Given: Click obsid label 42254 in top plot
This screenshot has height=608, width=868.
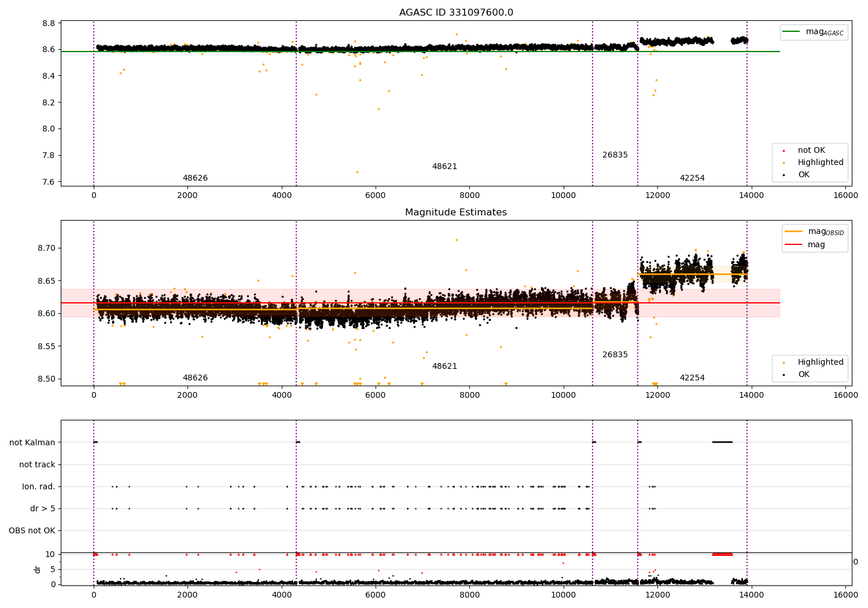Looking at the screenshot, I should [692, 178].
